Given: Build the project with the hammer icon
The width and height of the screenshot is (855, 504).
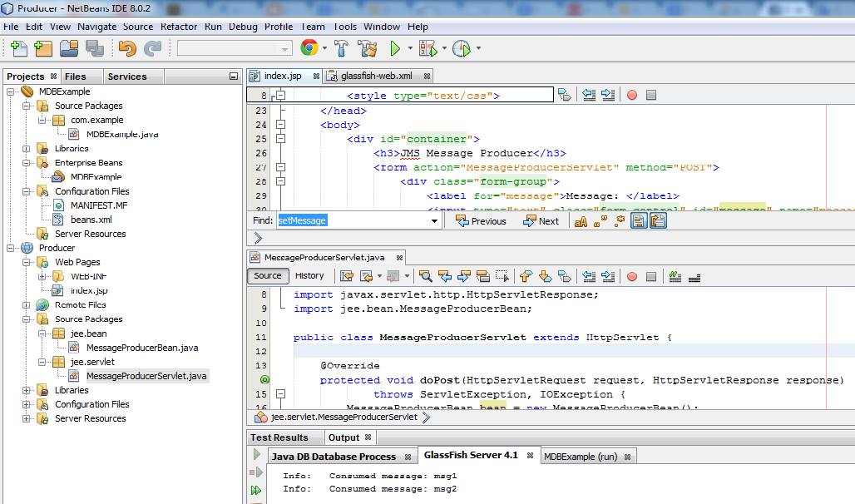Looking at the screenshot, I should (342, 48).
